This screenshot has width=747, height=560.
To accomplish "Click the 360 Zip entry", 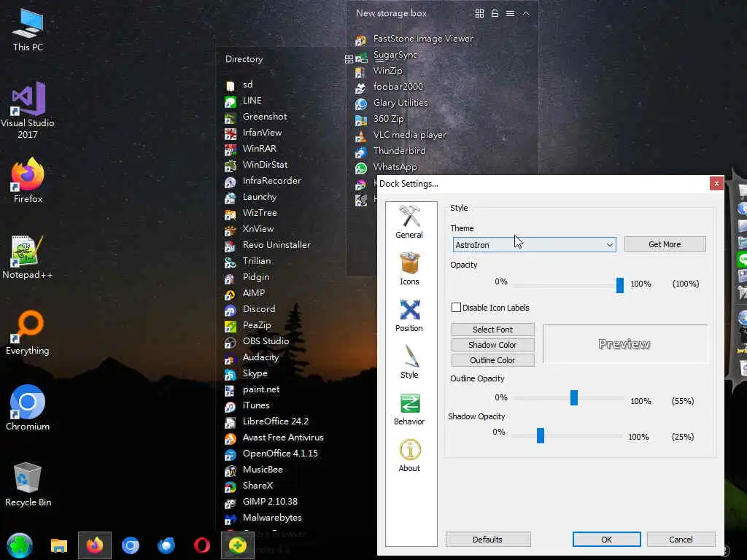I will pos(379,119).
